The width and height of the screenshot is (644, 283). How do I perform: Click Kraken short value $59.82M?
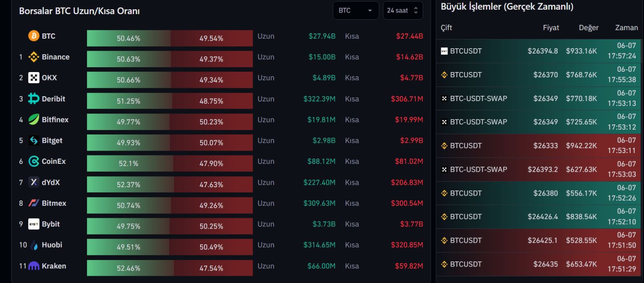point(409,266)
